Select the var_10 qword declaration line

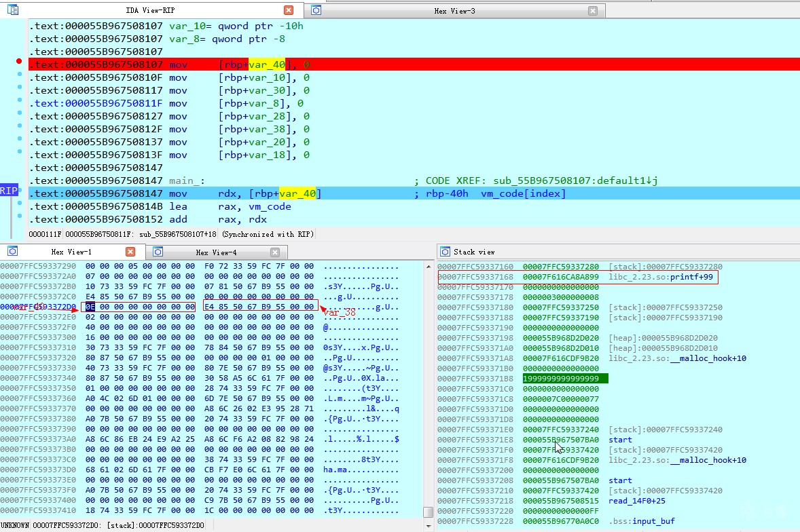pyautogui.click(x=236, y=26)
